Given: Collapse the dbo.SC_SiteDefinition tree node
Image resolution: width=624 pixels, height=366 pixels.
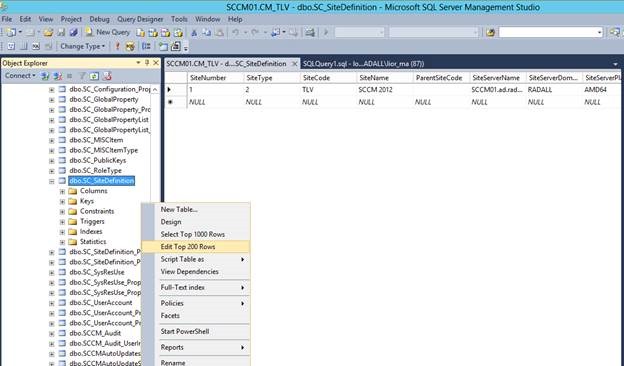Looking at the screenshot, I should pos(52,181).
